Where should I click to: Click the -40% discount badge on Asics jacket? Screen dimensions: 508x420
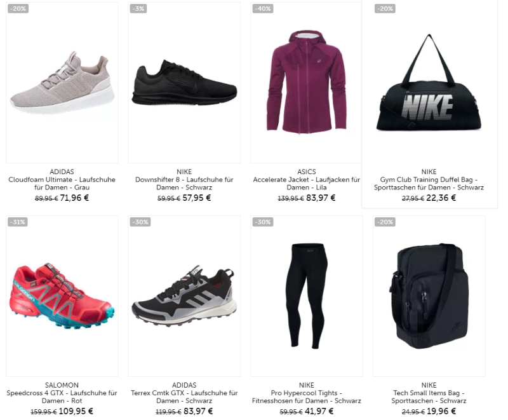point(263,8)
